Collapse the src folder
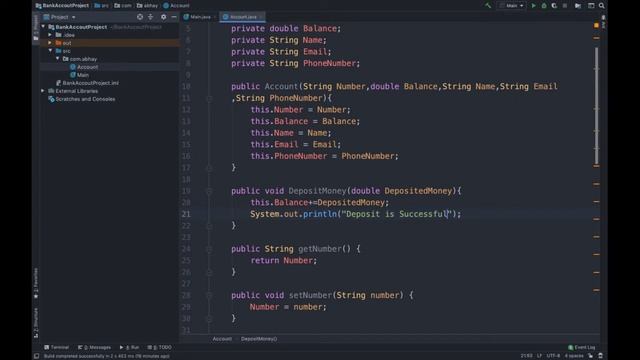 50,51
